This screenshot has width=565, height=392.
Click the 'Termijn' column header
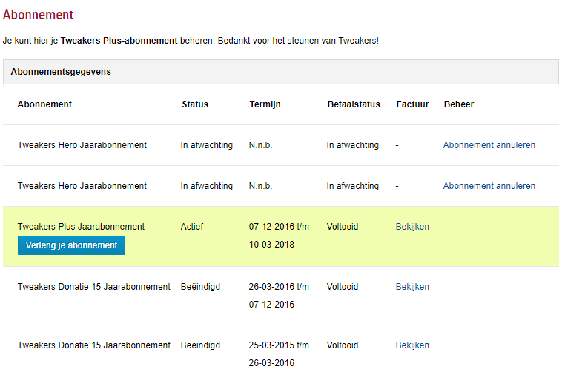[265, 104]
